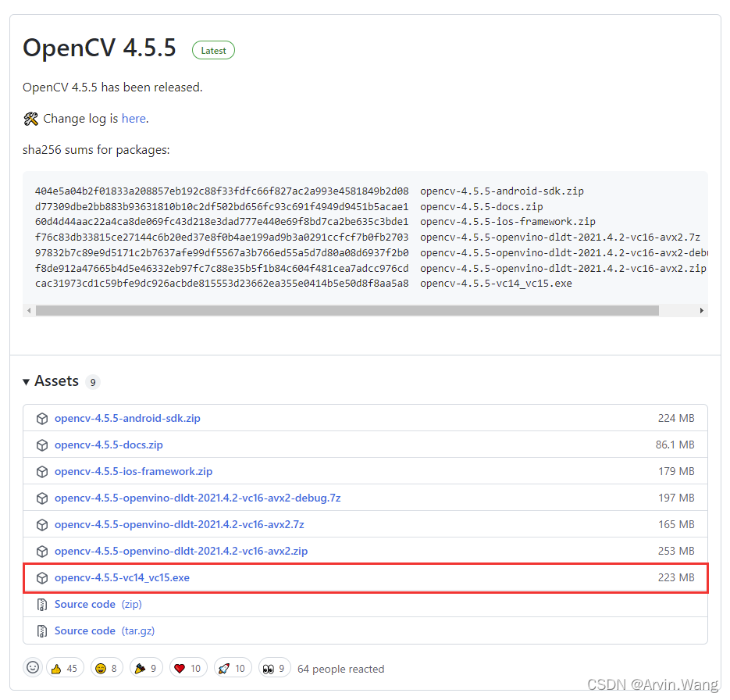Viewport: 730px width, 700px height.
Task: Toggle the laugh reaction (8)
Action: tap(107, 668)
